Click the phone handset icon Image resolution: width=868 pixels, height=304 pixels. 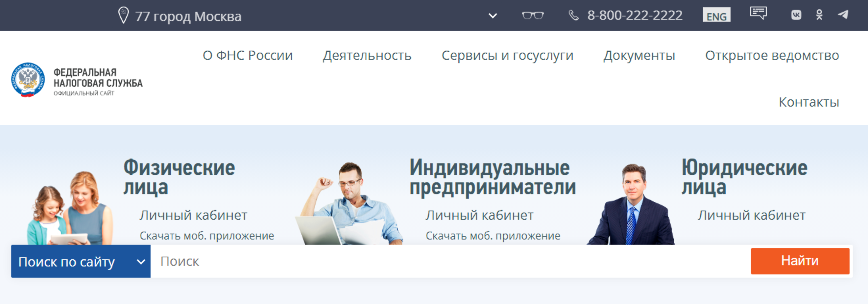573,15
